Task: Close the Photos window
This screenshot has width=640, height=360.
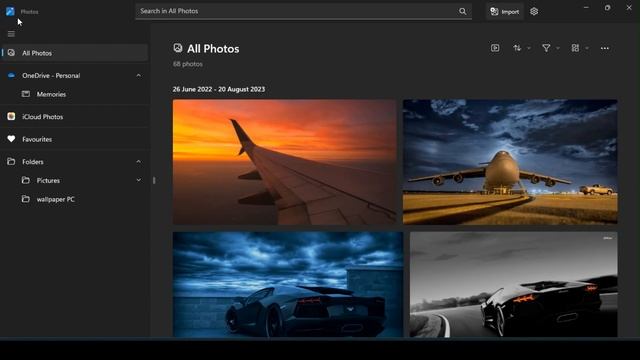Action: tap(629, 8)
